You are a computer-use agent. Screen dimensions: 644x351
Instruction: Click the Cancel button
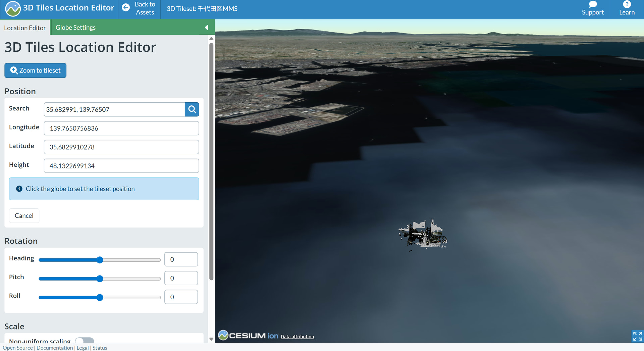tap(24, 215)
